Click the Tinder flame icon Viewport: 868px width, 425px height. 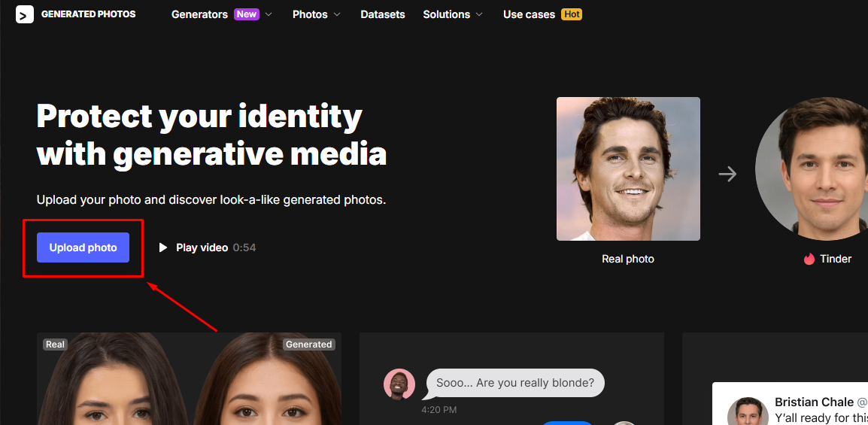pyautogui.click(x=809, y=259)
